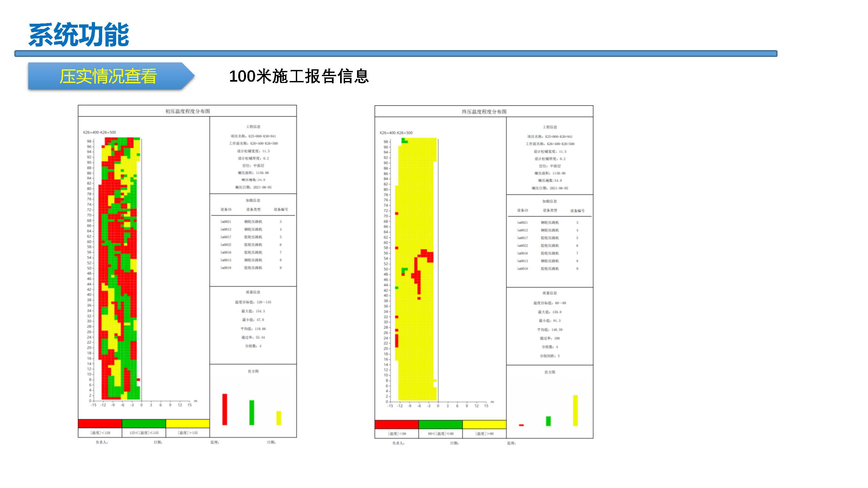
Task: Click green histogram bar in left report
Action: coord(252,412)
